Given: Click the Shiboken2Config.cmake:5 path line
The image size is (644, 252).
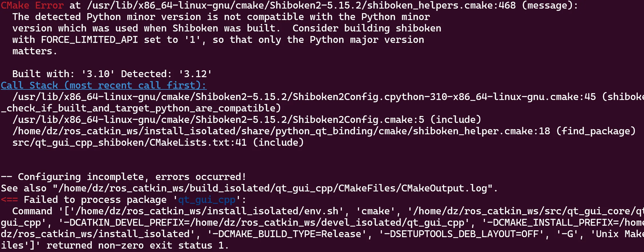Looking at the screenshot, I should 218,120.
